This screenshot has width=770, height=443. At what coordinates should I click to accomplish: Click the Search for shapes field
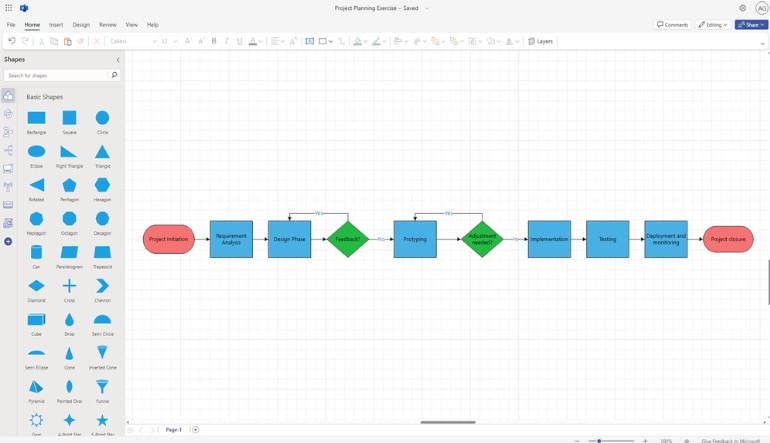point(56,75)
